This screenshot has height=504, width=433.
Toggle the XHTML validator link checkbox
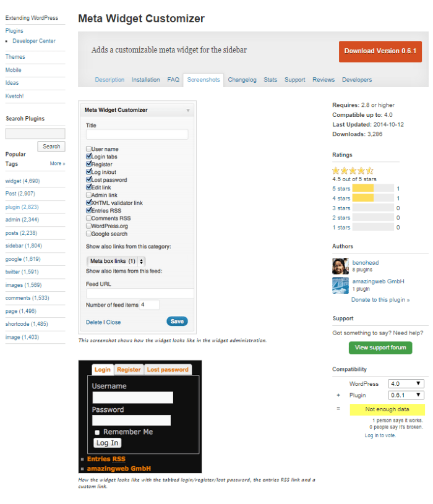88,202
